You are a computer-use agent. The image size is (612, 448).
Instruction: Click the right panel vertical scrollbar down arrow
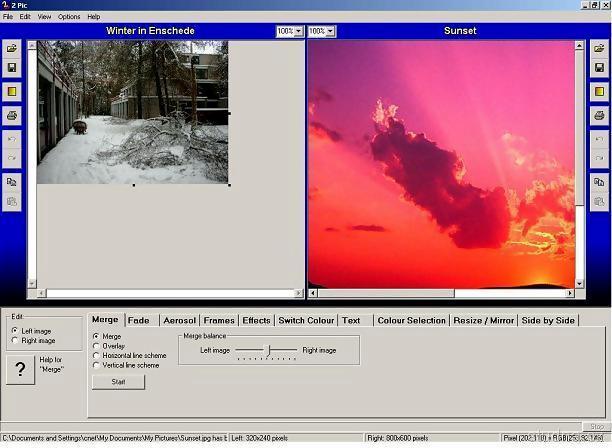tap(579, 284)
